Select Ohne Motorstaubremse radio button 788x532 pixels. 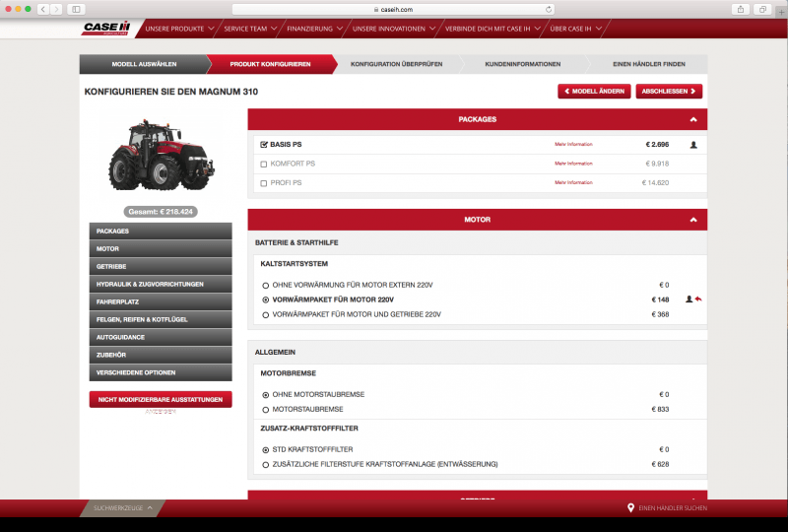[x=265, y=395]
